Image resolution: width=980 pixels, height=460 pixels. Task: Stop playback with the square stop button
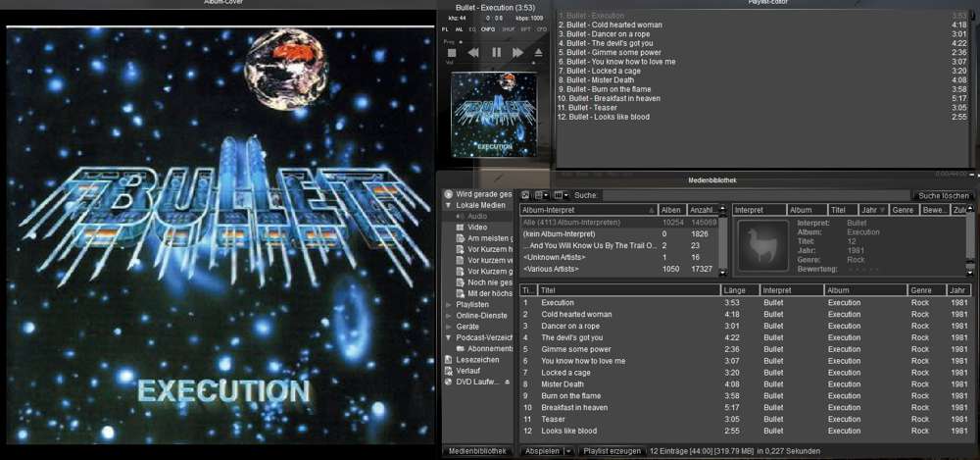(451, 52)
